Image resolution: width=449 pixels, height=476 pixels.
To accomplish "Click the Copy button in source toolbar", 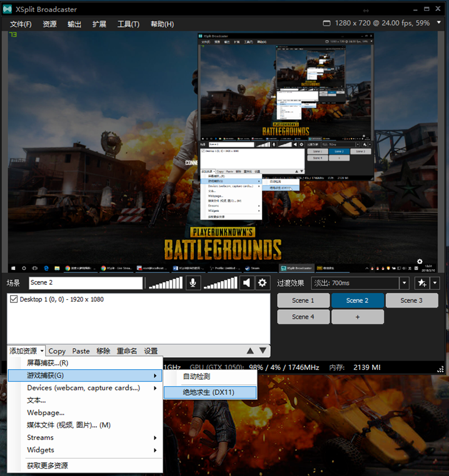I will point(57,351).
